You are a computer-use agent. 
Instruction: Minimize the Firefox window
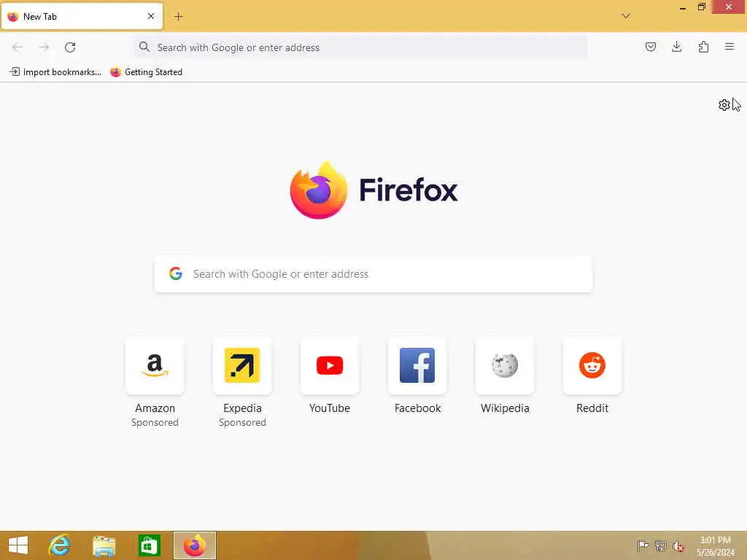click(683, 7)
